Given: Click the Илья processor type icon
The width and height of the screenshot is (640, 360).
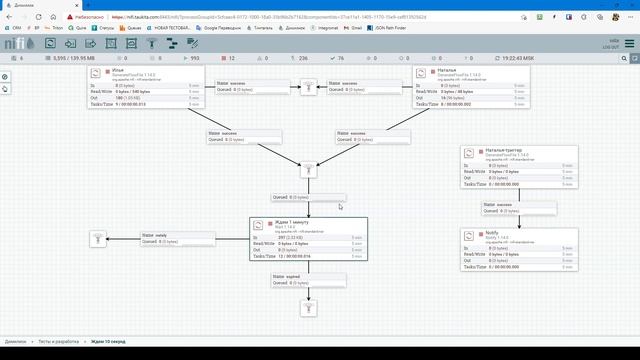Looking at the screenshot, I should (x=96, y=73).
